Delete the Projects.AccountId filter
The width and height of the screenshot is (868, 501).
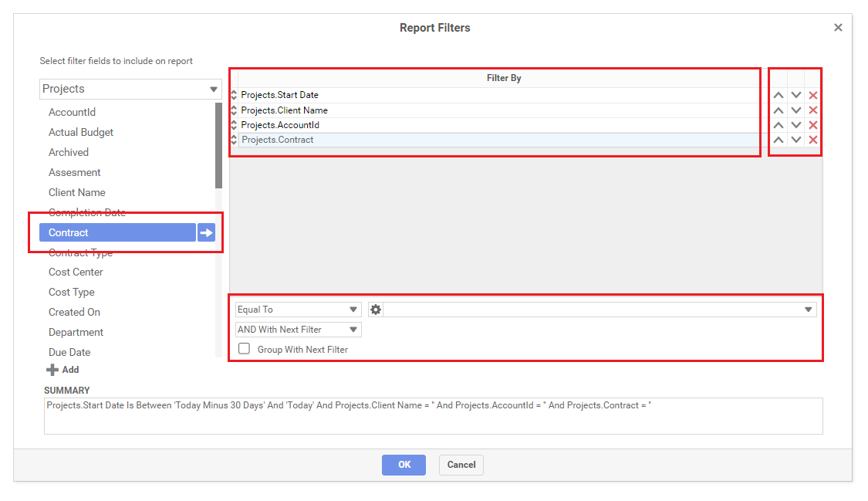click(x=813, y=125)
